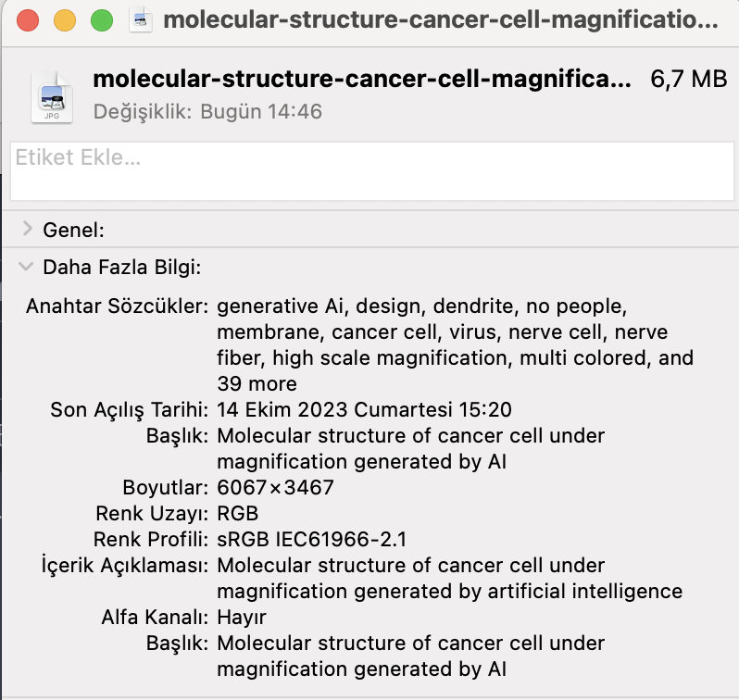Collapse the Daha Fazla Bilgi section
Screen dimensions: 739x700
[x=26, y=267]
